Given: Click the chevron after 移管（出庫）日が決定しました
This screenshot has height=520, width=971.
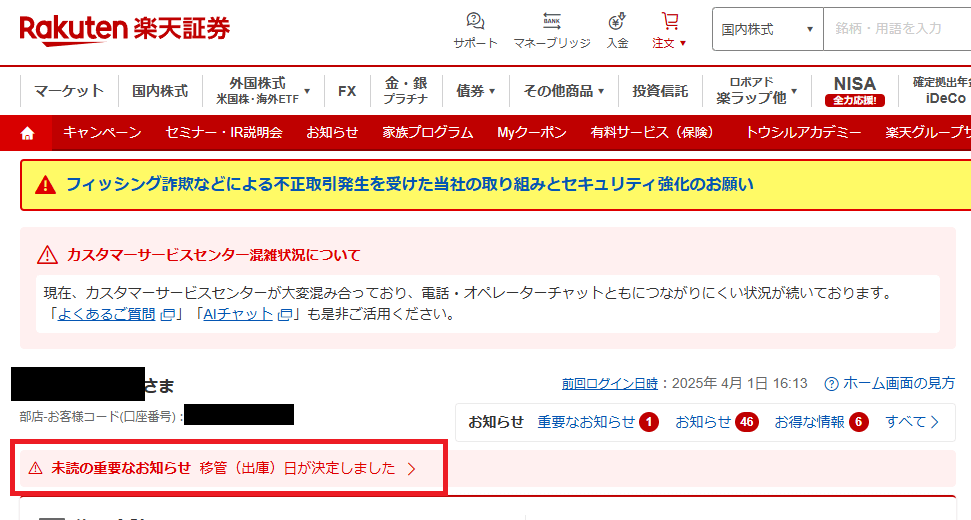Looking at the screenshot, I should point(411,469).
